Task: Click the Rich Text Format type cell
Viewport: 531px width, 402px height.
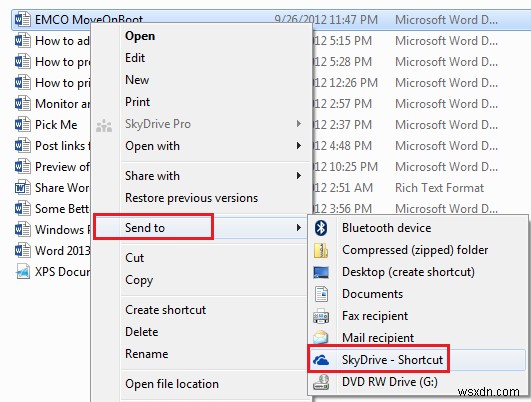Action: (x=440, y=188)
